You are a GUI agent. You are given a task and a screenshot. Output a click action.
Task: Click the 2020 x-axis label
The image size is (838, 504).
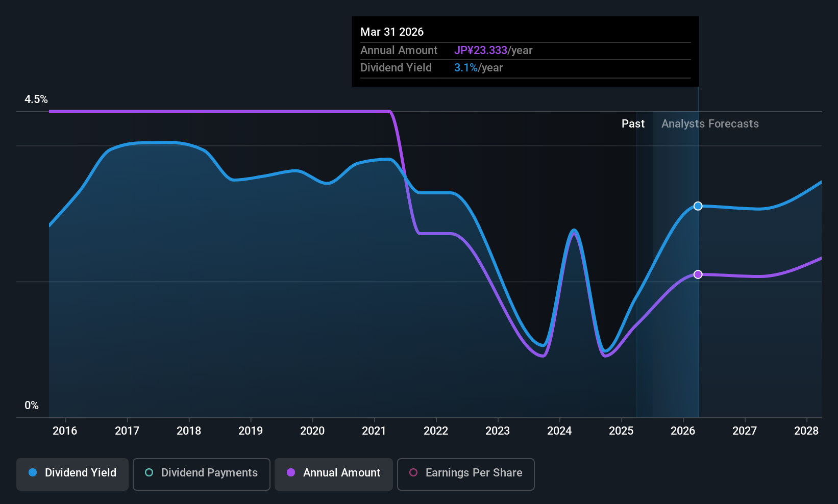click(x=312, y=431)
